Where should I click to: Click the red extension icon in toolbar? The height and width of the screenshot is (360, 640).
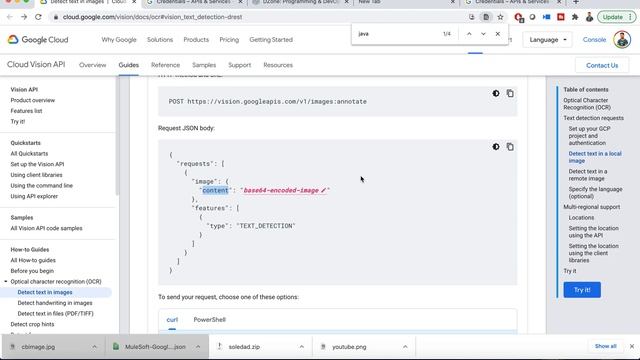coord(561,17)
